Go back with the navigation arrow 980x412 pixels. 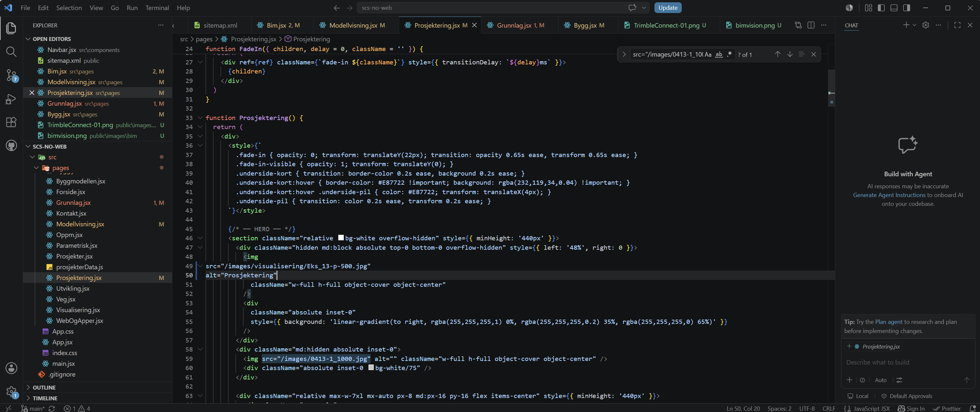(337, 7)
